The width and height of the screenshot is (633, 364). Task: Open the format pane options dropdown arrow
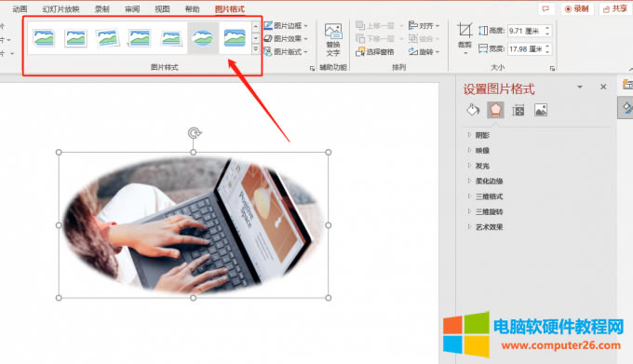click(x=580, y=87)
